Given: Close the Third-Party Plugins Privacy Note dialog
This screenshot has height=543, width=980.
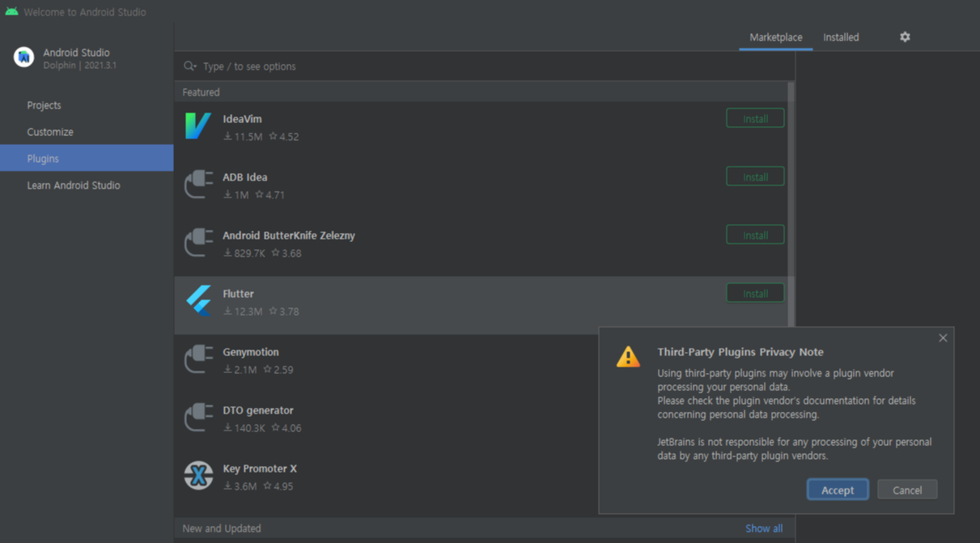Looking at the screenshot, I should 943,338.
